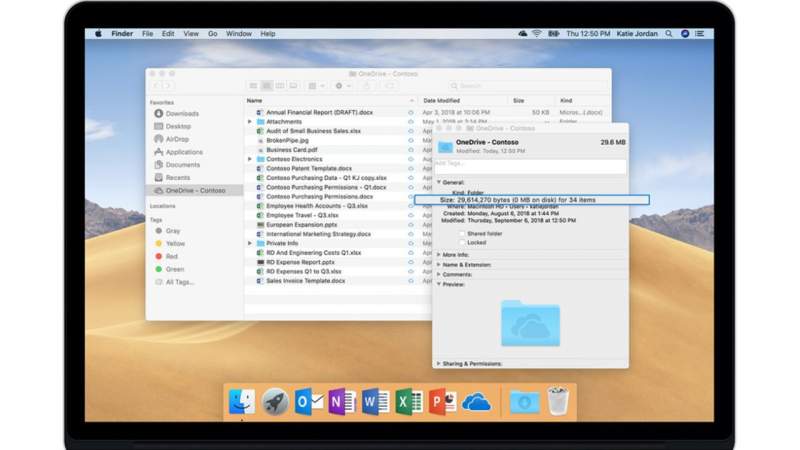
Task: Open Outlook from the Dock
Action: (309, 402)
